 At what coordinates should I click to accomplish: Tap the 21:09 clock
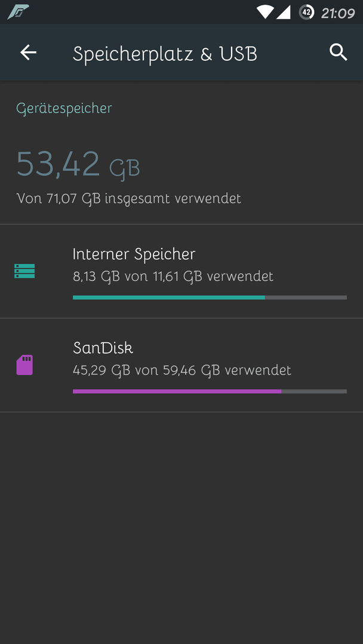337,13
